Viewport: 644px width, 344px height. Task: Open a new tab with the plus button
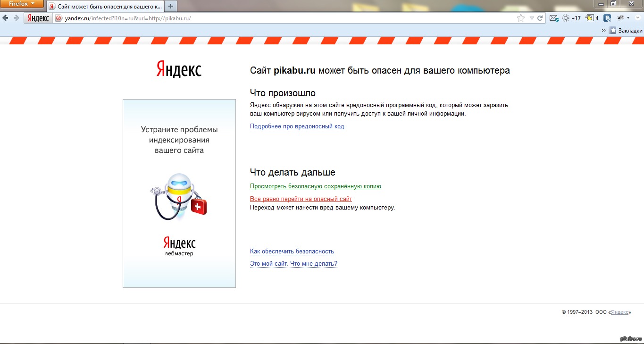coord(170,6)
